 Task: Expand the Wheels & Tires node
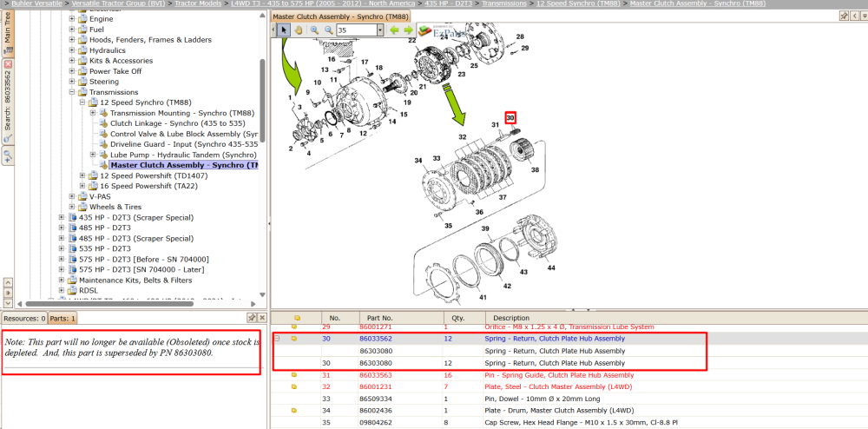[72, 207]
